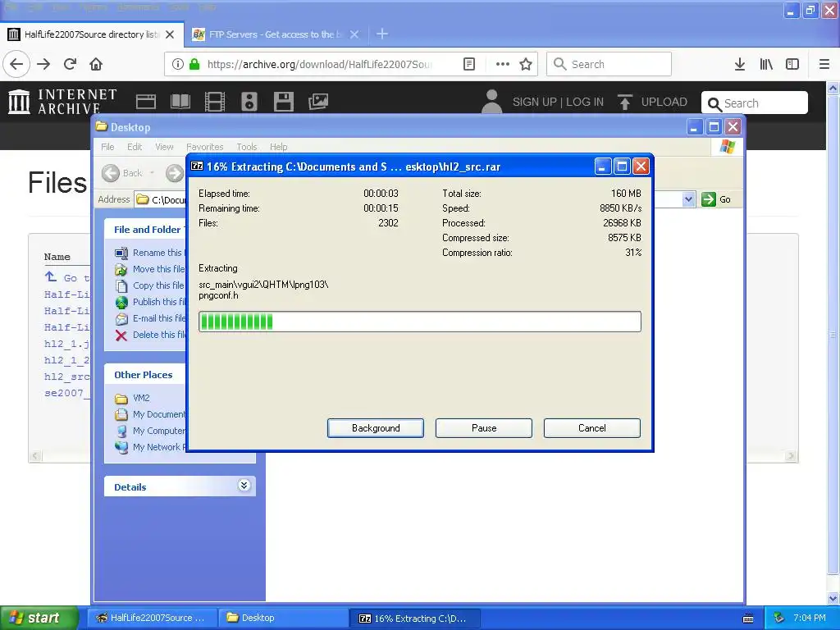Cancel the extraction
The height and width of the screenshot is (630, 840).
point(592,428)
